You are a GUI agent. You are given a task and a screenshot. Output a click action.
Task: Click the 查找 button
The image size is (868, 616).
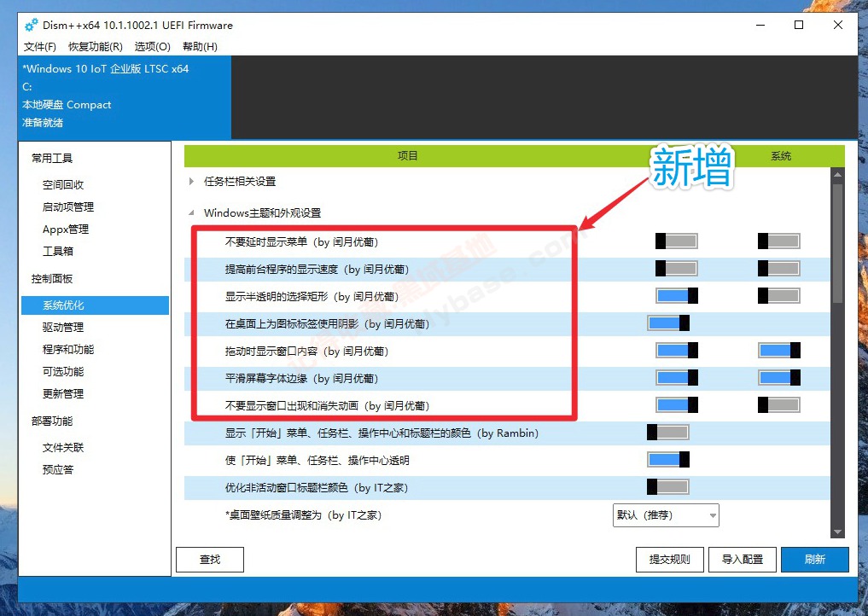click(210, 560)
